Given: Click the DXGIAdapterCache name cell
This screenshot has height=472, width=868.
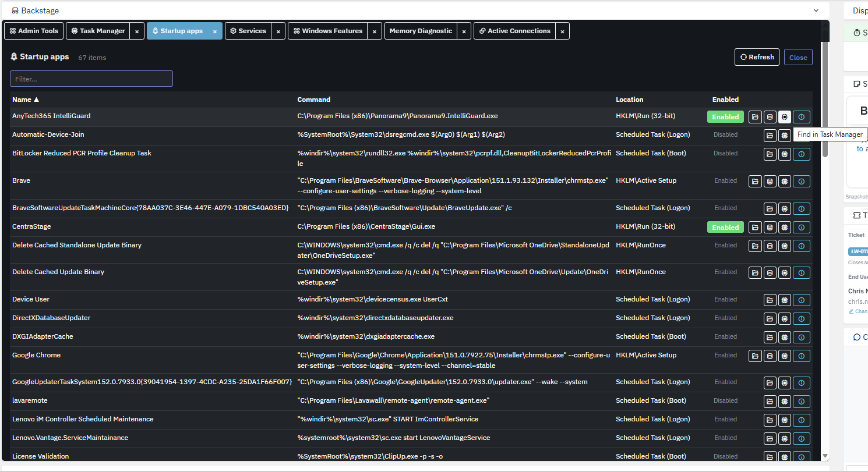Looking at the screenshot, I should (x=43, y=336).
